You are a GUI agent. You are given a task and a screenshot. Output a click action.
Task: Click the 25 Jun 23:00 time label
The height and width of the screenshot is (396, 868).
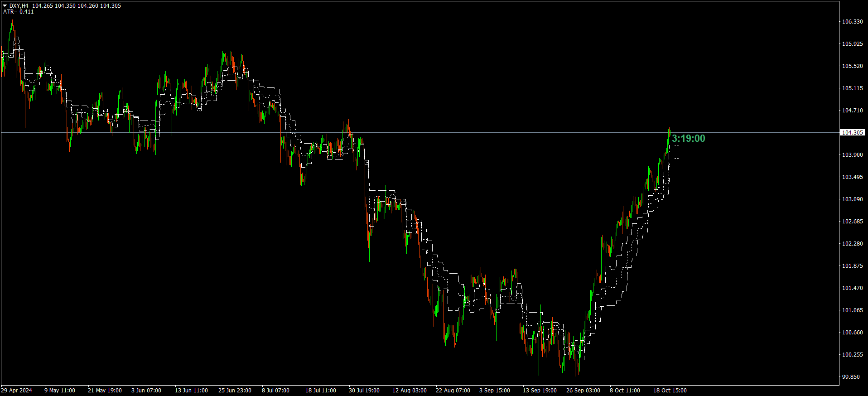point(235,391)
